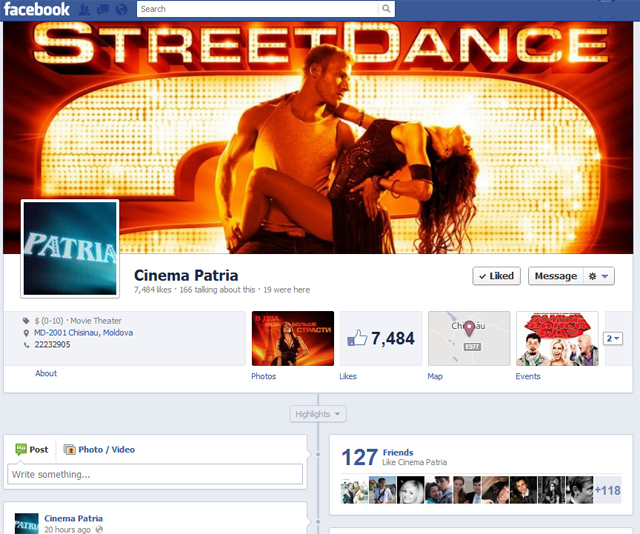The height and width of the screenshot is (534, 640).
Task: Open the 20 hours ago timestamp
Action: (x=67, y=530)
